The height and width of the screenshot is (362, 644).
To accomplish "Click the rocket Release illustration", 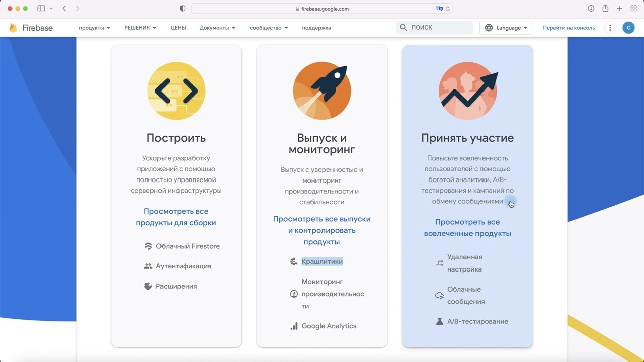I will (x=322, y=91).
